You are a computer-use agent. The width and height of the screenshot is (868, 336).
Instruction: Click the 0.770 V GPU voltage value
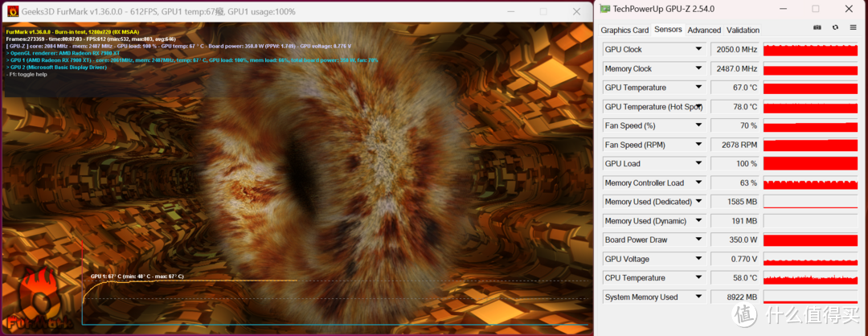[x=735, y=259]
